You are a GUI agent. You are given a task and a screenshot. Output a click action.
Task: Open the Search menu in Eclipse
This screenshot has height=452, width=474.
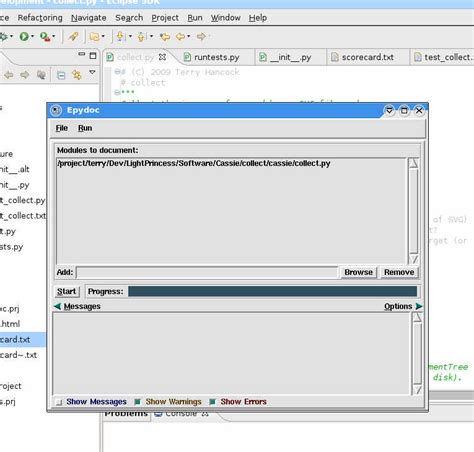pos(129,18)
